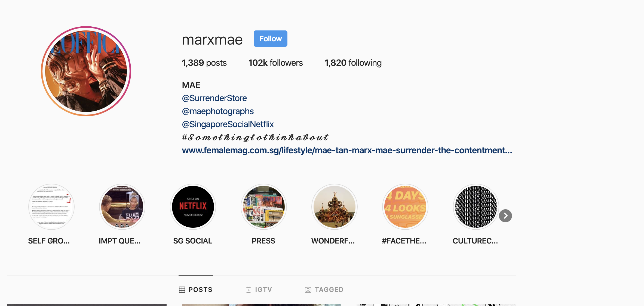Open the SELF GRO... story highlight
644x306 pixels.
point(51,207)
